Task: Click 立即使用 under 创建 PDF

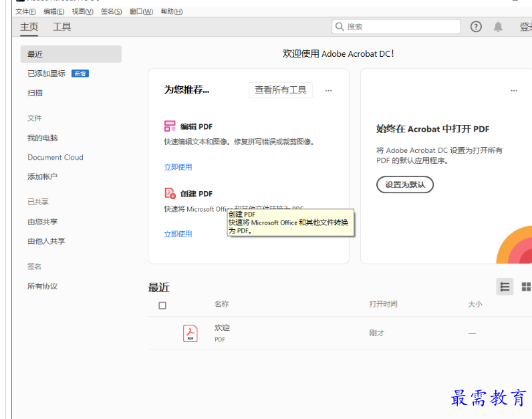Action: [x=178, y=234]
